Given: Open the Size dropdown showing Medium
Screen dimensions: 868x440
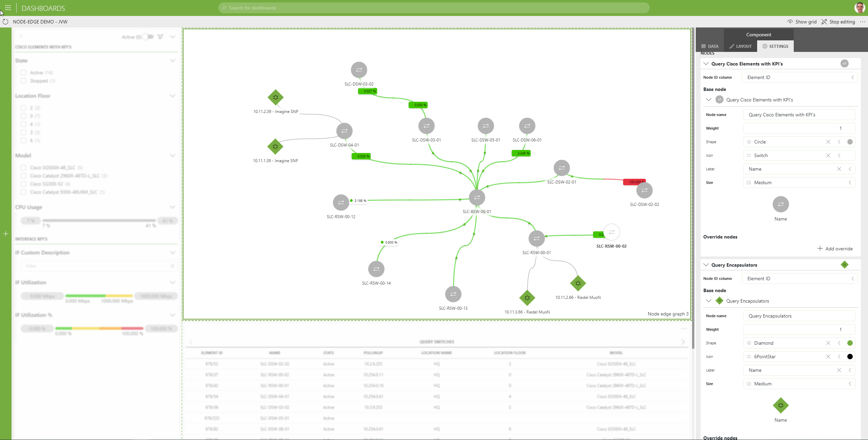Looking at the screenshot, I should (799, 183).
